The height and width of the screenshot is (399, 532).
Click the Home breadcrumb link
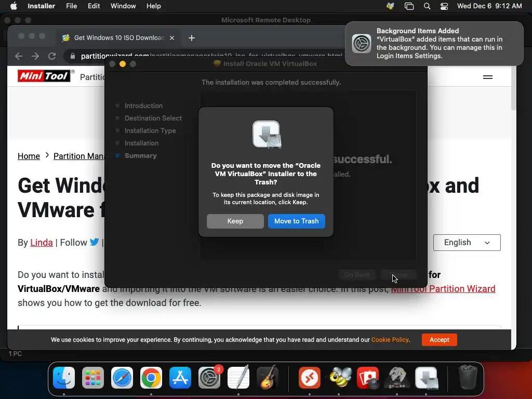click(29, 156)
